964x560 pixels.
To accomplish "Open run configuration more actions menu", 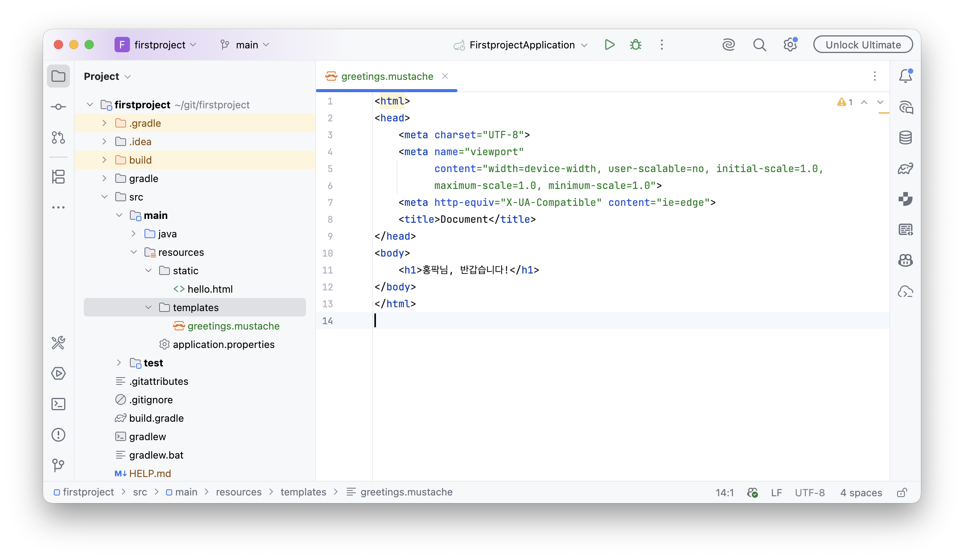I will (662, 45).
